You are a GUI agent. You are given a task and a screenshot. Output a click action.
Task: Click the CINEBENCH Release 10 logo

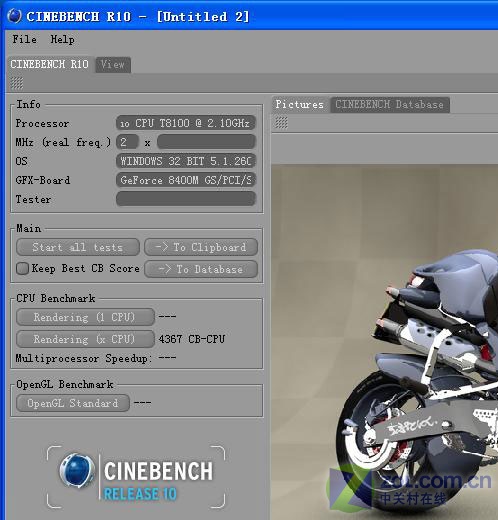point(136,477)
